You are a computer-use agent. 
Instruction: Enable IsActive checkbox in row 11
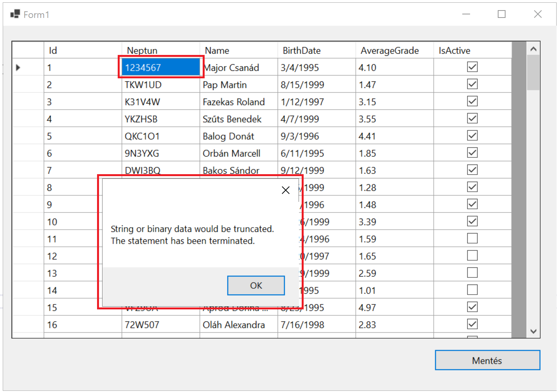472,238
